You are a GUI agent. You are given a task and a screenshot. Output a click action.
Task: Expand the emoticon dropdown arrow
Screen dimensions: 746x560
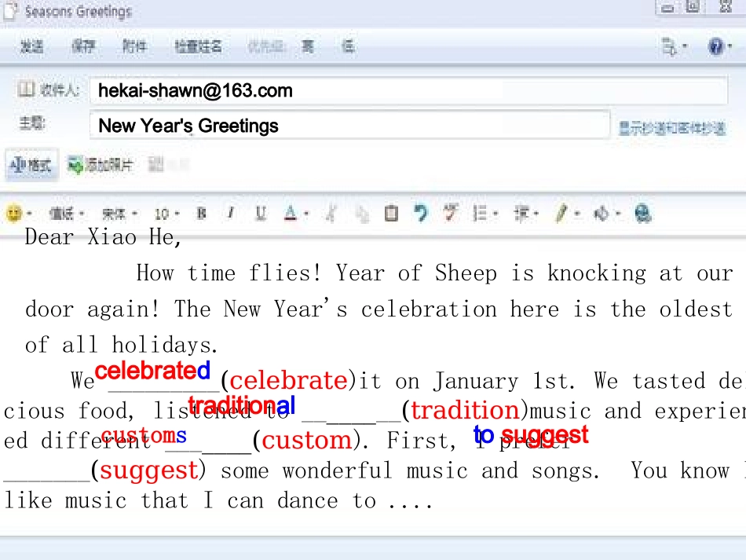[30, 214]
